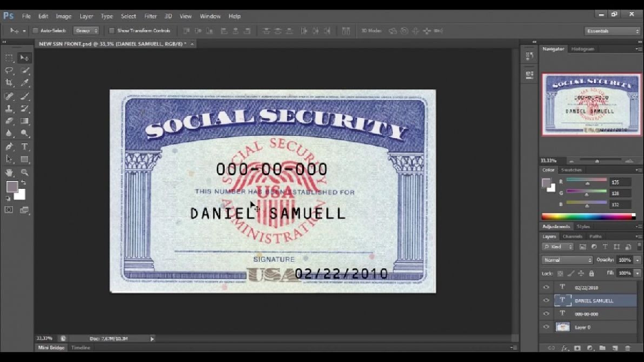This screenshot has width=644, height=362.
Task: Select the Crop tool
Action: click(x=9, y=83)
